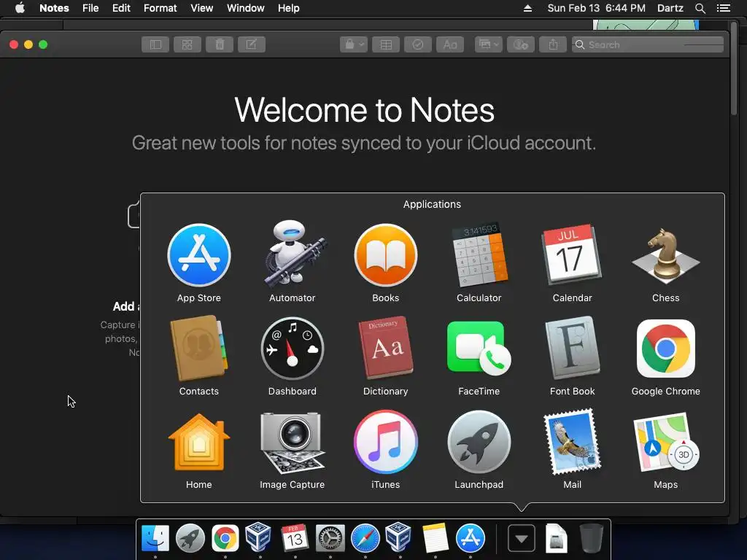Open Finder in the Dock
This screenshot has height=560, width=747.
[155, 538]
